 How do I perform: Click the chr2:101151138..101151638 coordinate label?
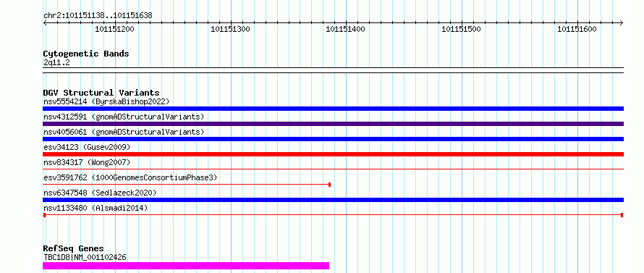click(98, 16)
